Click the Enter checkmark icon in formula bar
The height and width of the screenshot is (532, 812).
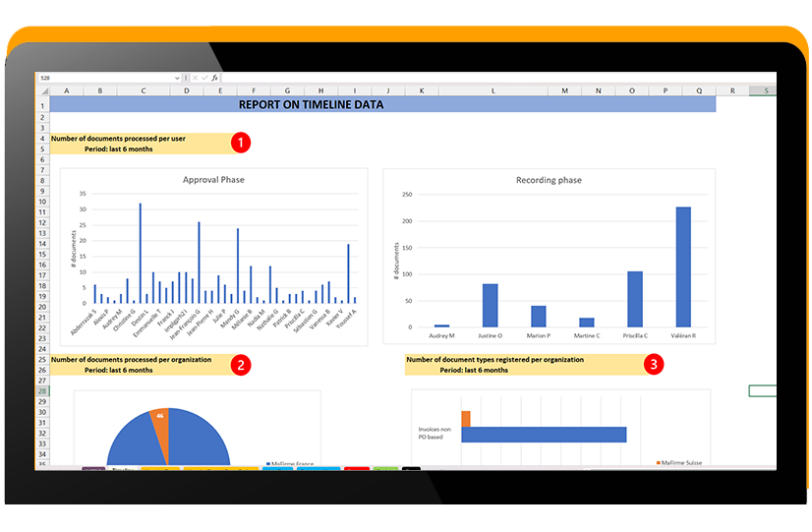click(x=204, y=79)
